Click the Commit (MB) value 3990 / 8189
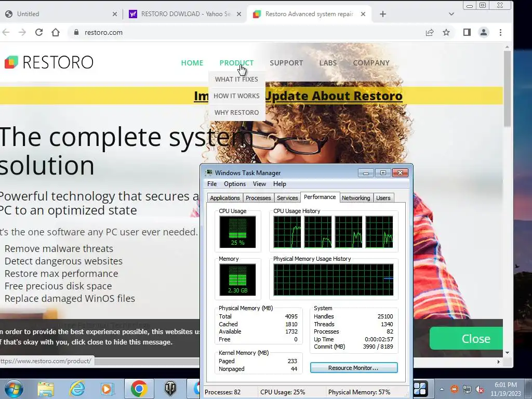532x399 pixels. click(378, 347)
